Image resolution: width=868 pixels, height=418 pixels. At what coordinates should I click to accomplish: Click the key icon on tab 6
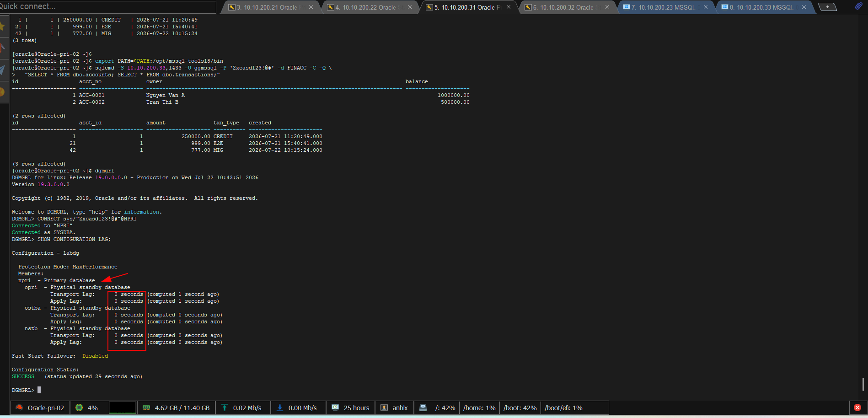pos(528,7)
